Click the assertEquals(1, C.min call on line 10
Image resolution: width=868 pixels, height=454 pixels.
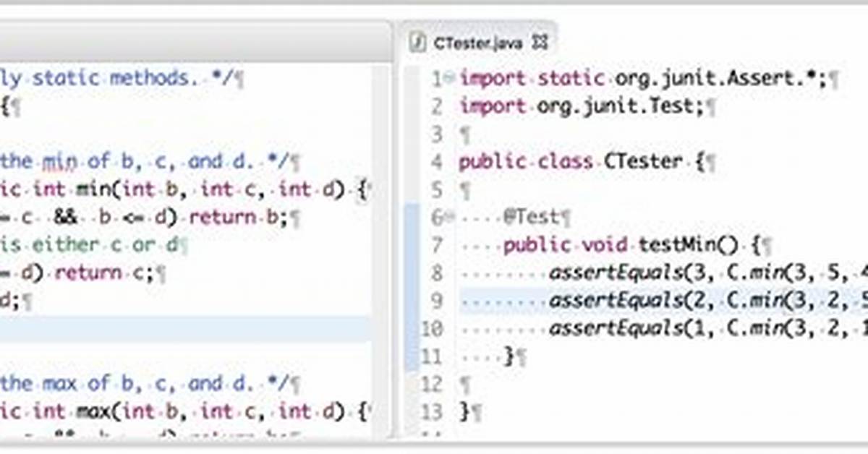(x=709, y=328)
